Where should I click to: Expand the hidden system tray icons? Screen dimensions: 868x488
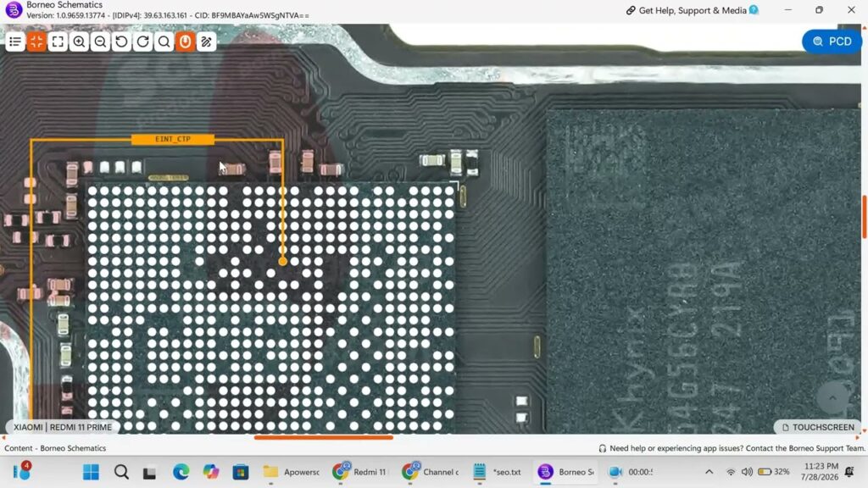pos(709,472)
